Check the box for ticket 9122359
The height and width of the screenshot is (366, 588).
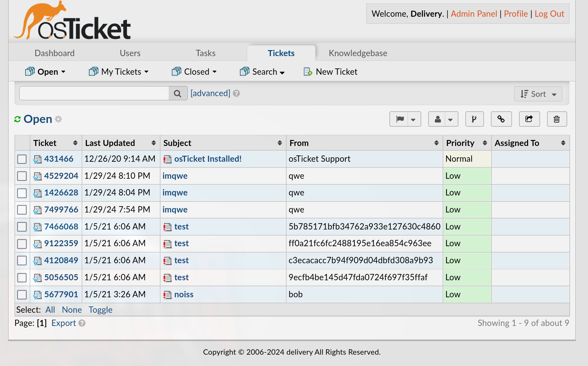22,244
